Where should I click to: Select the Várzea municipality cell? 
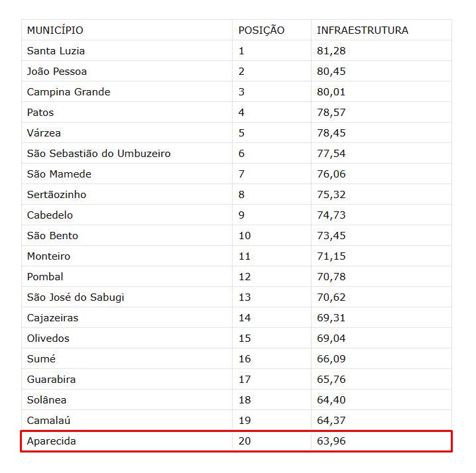44,133
